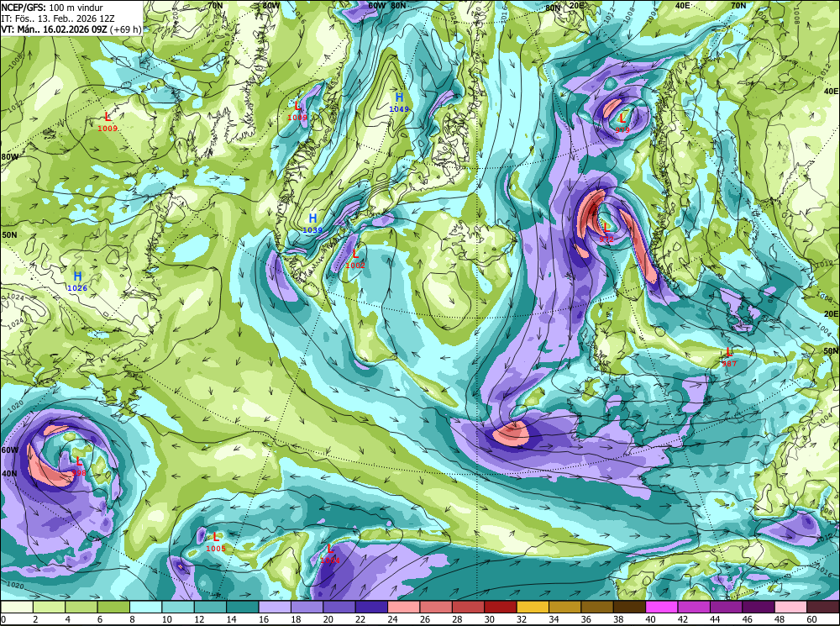This screenshot has width=840, height=626.
Task: Click legend scale value '0'
Action: pyautogui.click(x=3, y=619)
